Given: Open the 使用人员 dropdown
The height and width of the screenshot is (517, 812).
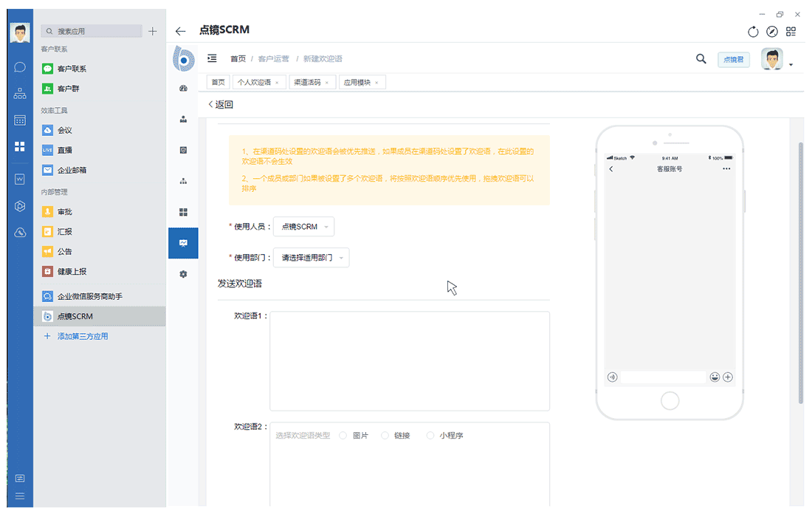Looking at the screenshot, I should pos(303,227).
